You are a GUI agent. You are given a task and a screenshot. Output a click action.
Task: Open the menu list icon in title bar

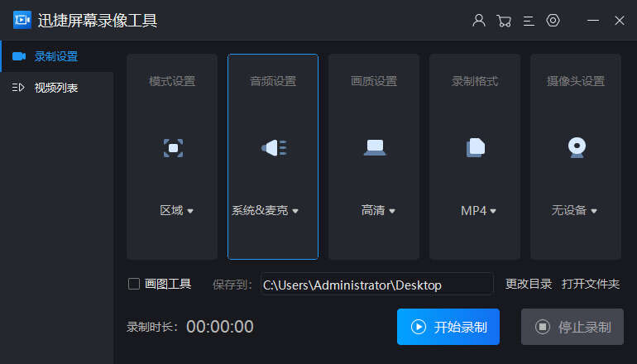click(529, 21)
